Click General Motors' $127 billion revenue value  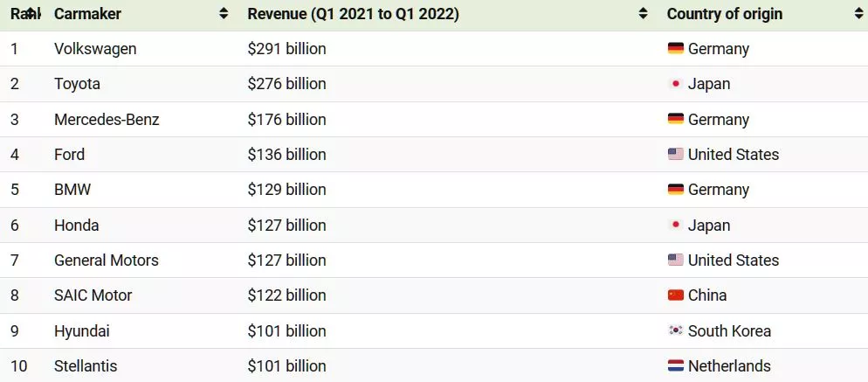(x=286, y=260)
